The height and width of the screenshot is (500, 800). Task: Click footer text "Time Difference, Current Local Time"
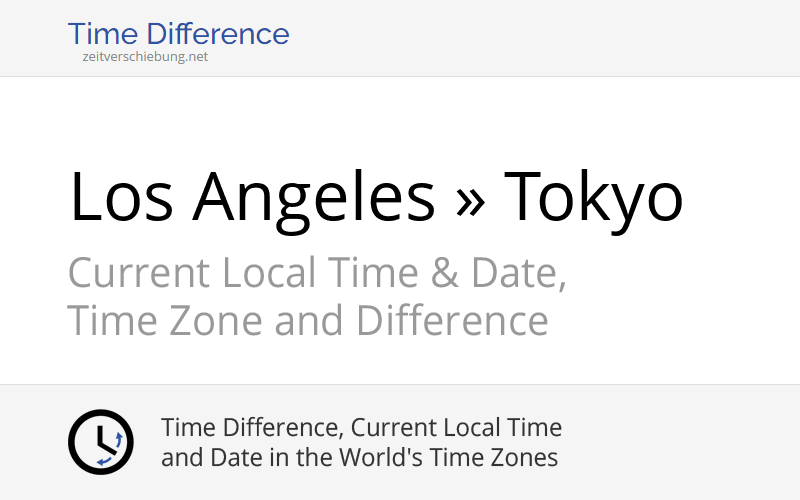[361, 428]
